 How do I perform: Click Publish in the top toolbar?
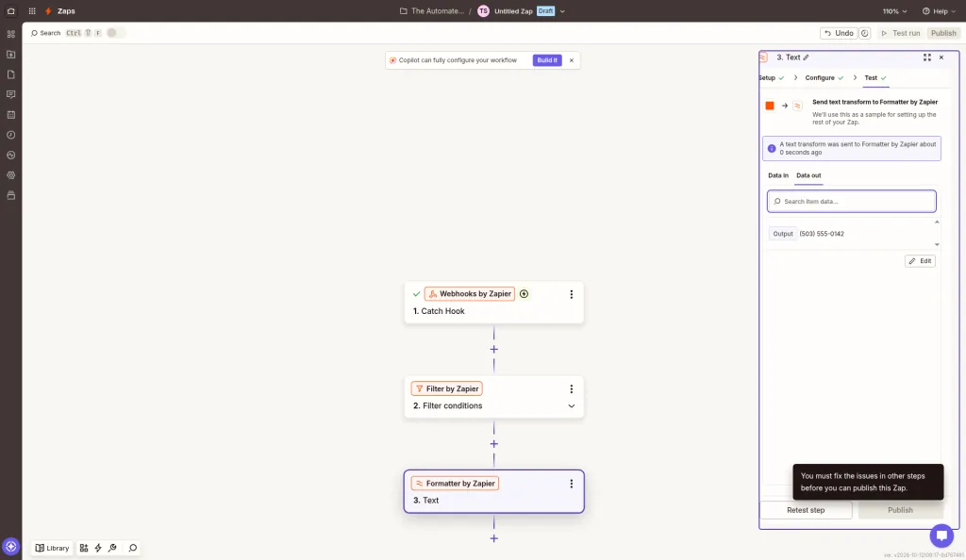point(943,33)
